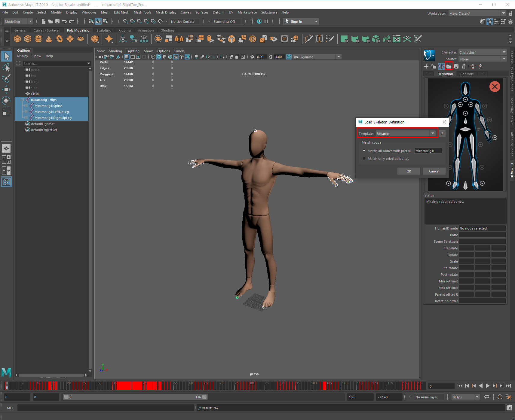
Task: Select the Move tool in toolbox
Action: click(6, 89)
